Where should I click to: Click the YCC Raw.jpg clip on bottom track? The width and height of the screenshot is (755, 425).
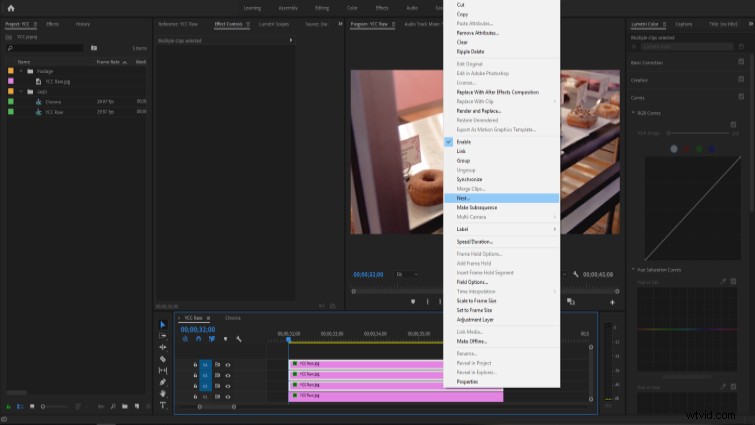pos(396,396)
